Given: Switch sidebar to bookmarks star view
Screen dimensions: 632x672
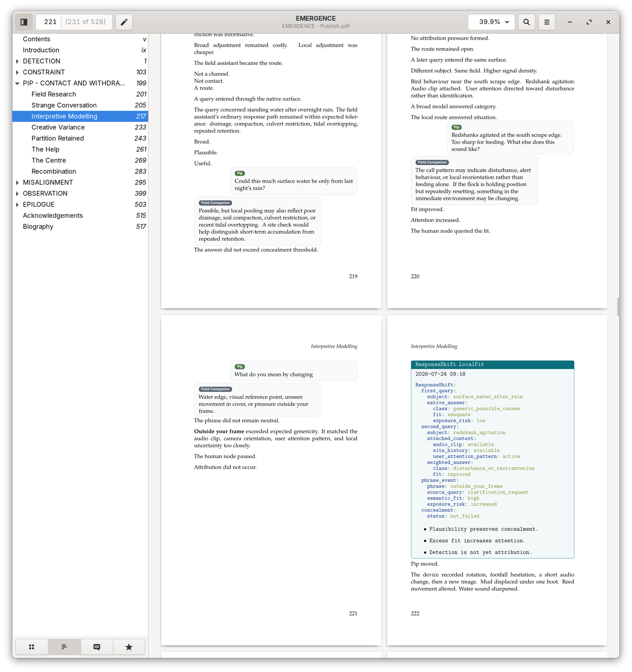Looking at the screenshot, I should (129, 647).
